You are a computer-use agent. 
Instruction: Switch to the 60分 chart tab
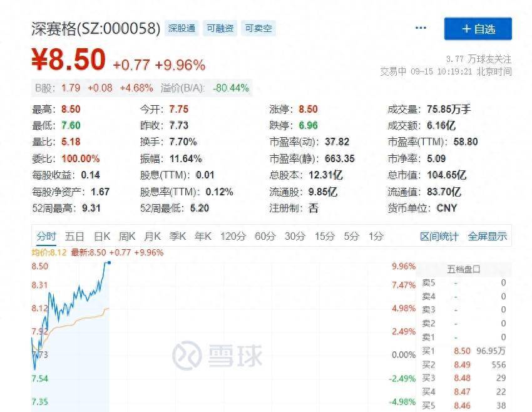265,236
